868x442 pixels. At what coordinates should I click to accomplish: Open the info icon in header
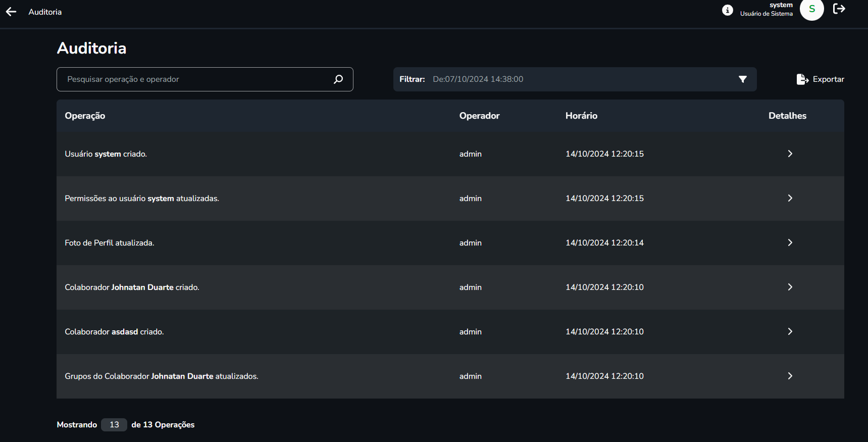(727, 10)
